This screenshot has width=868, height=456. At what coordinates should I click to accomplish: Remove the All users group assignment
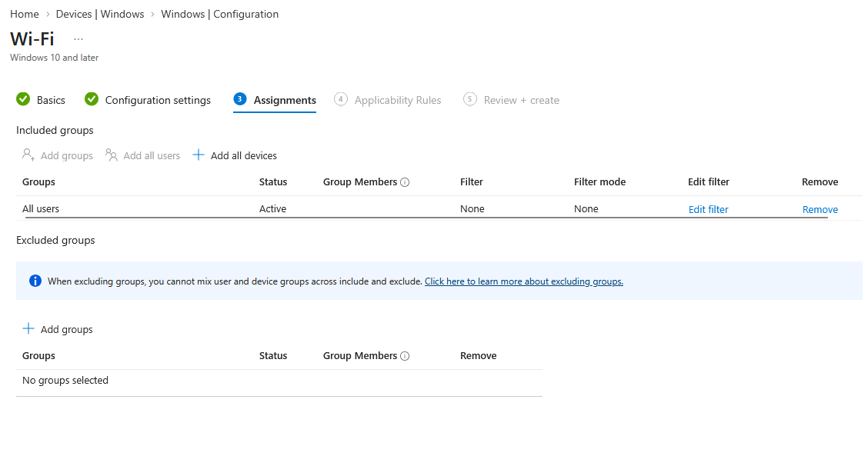tap(820, 209)
